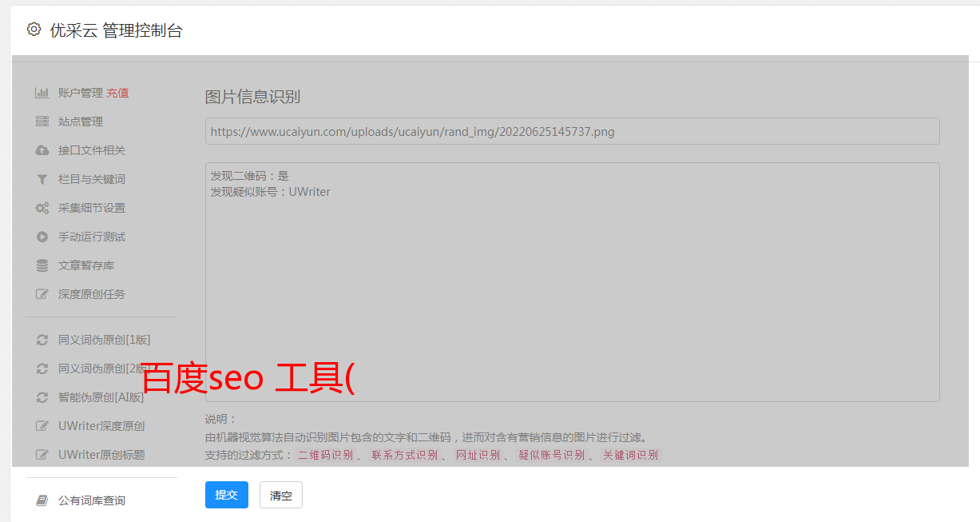The height and width of the screenshot is (522, 980).
Task: Click the edit icon beside UWriter深度原创
Action: pos(42,426)
